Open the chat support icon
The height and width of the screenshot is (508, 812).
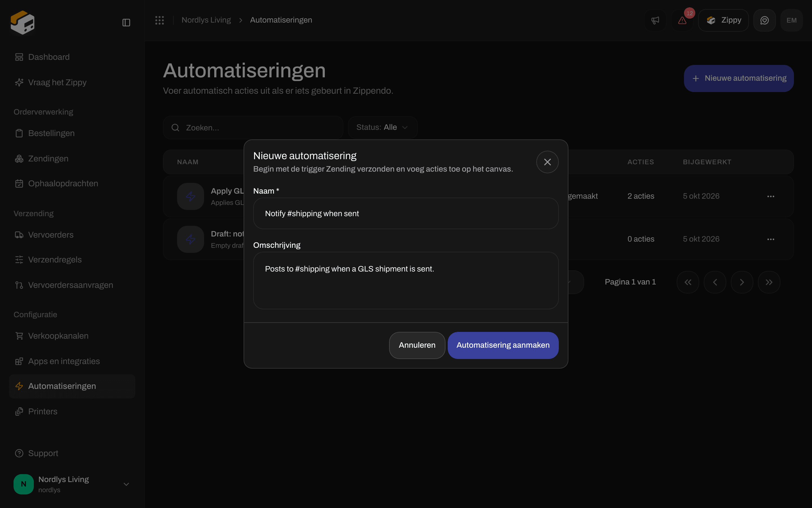point(764,20)
